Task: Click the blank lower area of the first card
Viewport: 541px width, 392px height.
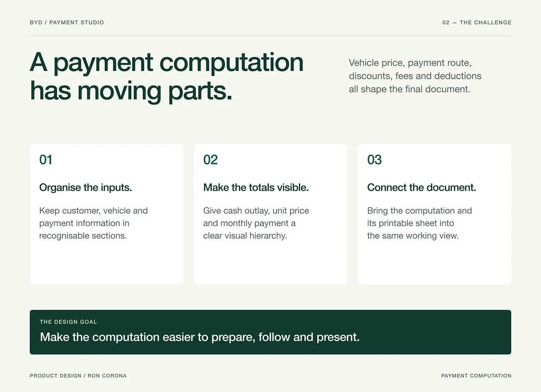Action: [x=106, y=264]
